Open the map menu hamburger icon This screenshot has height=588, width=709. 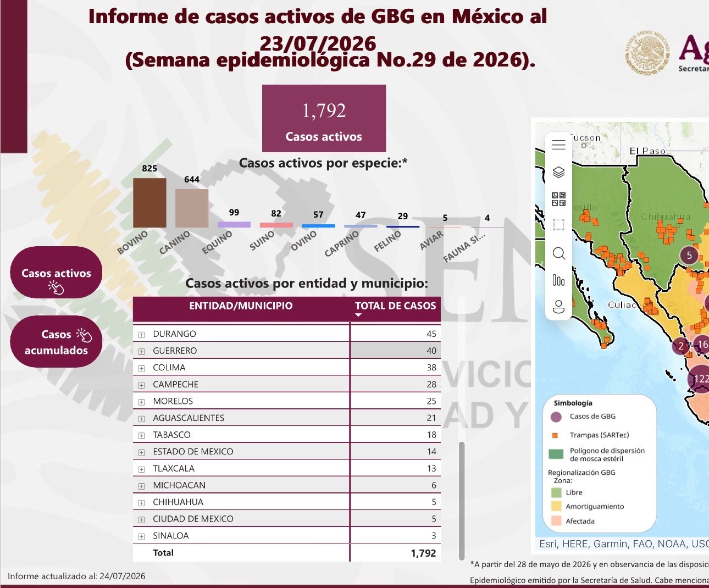tap(558, 145)
